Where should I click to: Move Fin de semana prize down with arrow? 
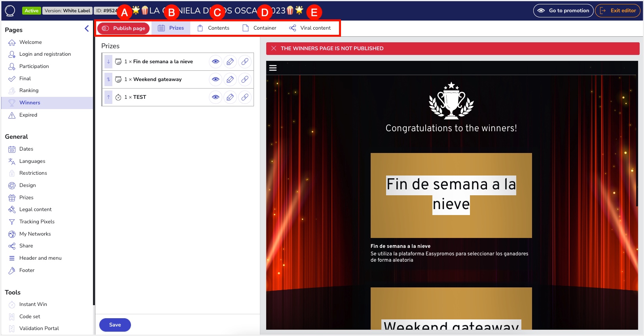(x=108, y=62)
